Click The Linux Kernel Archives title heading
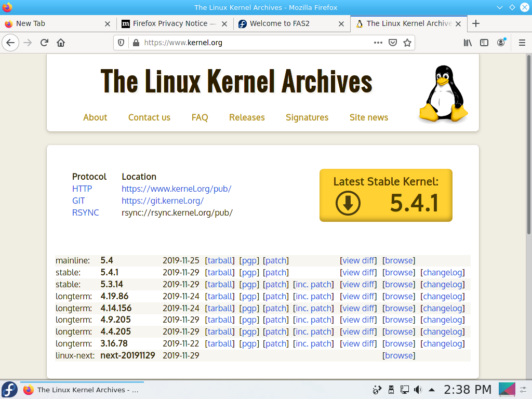Screen dimensions: 532x399 coord(236,81)
